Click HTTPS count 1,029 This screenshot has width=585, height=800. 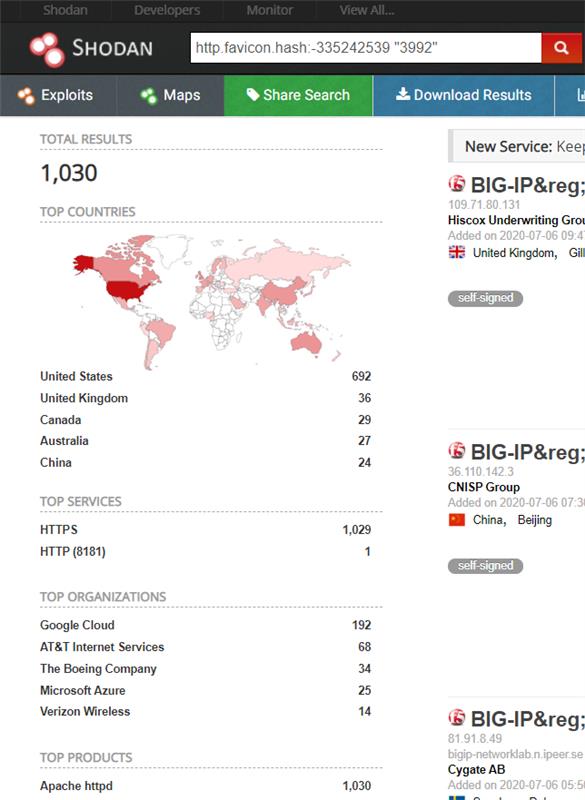(357, 530)
